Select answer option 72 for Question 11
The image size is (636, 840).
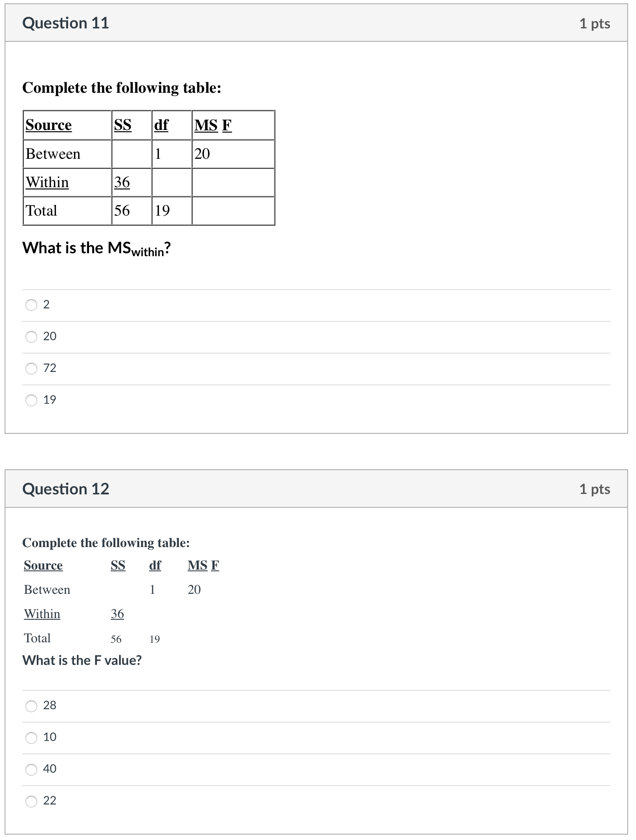[x=31, y=368]
